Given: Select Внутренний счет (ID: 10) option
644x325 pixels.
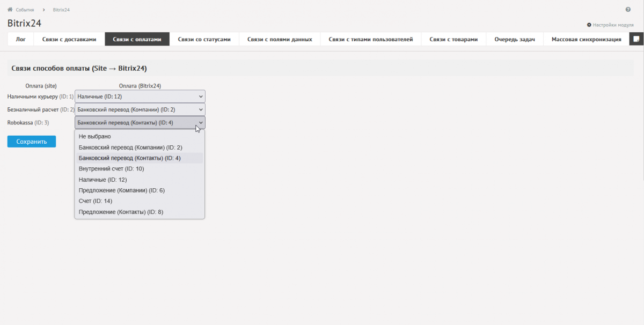Looking at the screenshot, I should [111, 168].
